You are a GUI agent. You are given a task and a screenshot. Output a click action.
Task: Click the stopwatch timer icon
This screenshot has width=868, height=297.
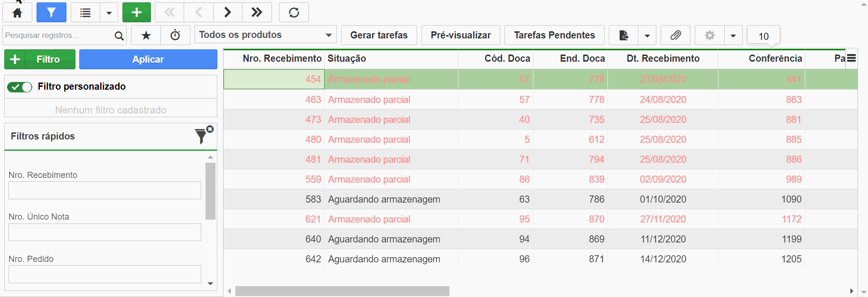point(175,35)
